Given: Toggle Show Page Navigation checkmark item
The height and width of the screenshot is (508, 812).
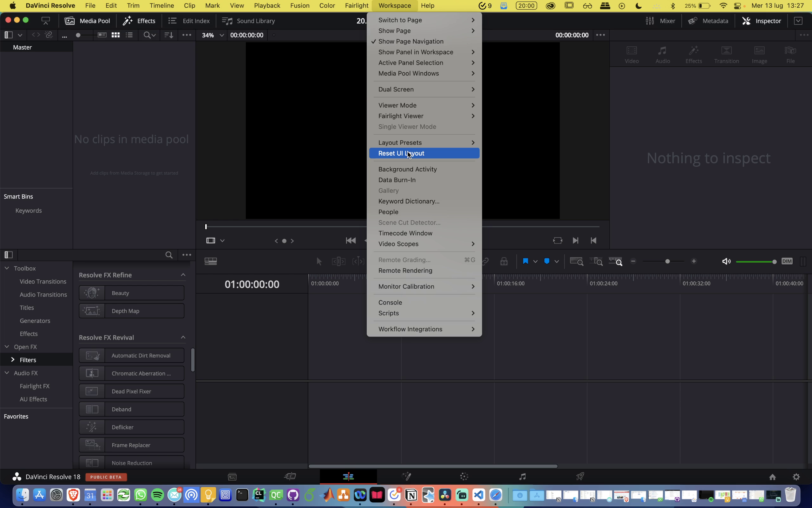Looking at the screenshot, I should (424, 41).
